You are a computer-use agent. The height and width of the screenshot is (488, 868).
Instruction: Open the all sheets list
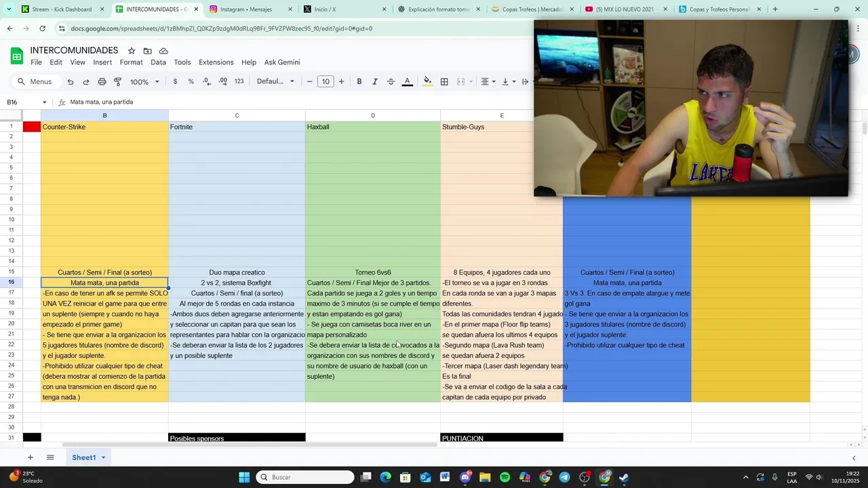point(50,457)
